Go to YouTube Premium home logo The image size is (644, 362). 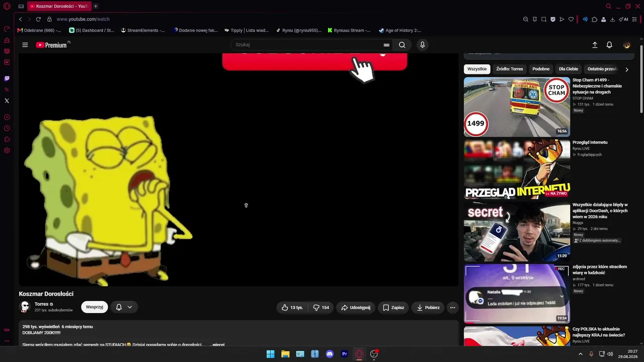tap(51, 45)
